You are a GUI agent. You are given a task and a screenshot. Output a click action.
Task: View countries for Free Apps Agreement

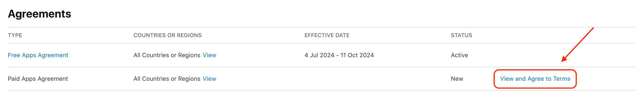tap(209, 55)
